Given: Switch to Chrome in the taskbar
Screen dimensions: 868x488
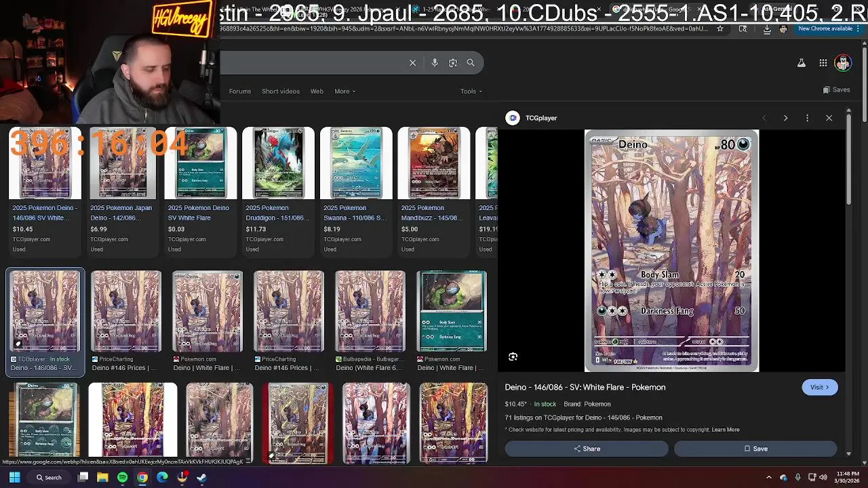Looking at the screenshot, I should (142, 477).
